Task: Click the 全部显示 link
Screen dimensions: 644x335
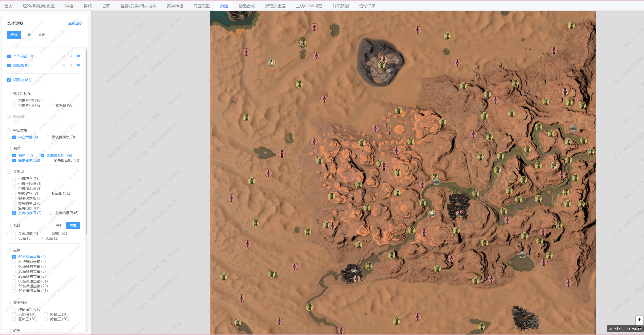Action: coord(75,23)
